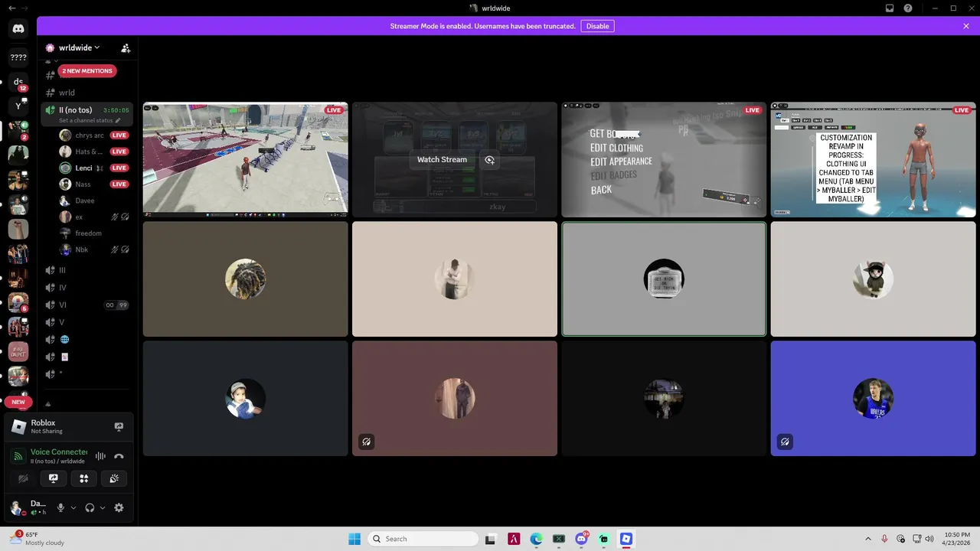Open Hats & ... voice participant
The width and height of the screenshot is (980, 551).
(93, 152)
